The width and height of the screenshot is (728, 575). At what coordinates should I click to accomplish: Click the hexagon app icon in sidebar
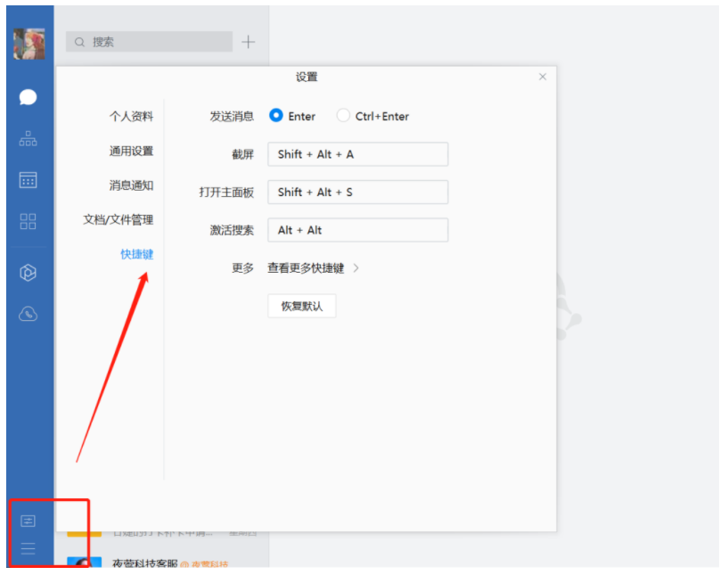[28, 273]
